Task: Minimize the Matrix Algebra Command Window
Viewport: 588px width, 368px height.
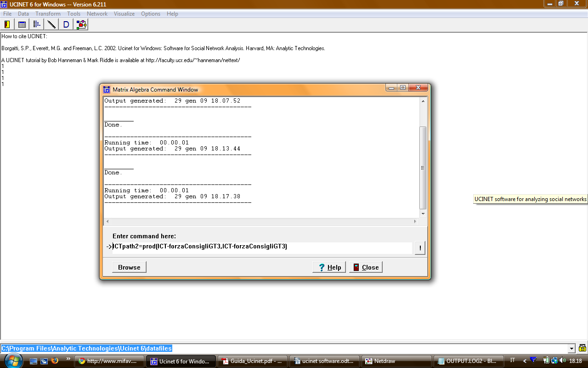Action: tap(392, 87)
